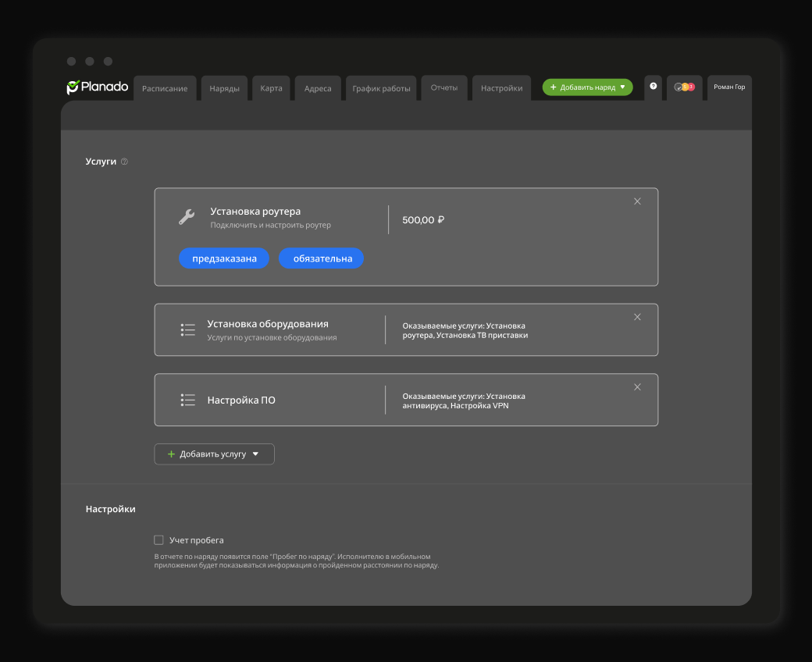Switch to the Наряды tab
812x662 pixels.
[224, 88]
